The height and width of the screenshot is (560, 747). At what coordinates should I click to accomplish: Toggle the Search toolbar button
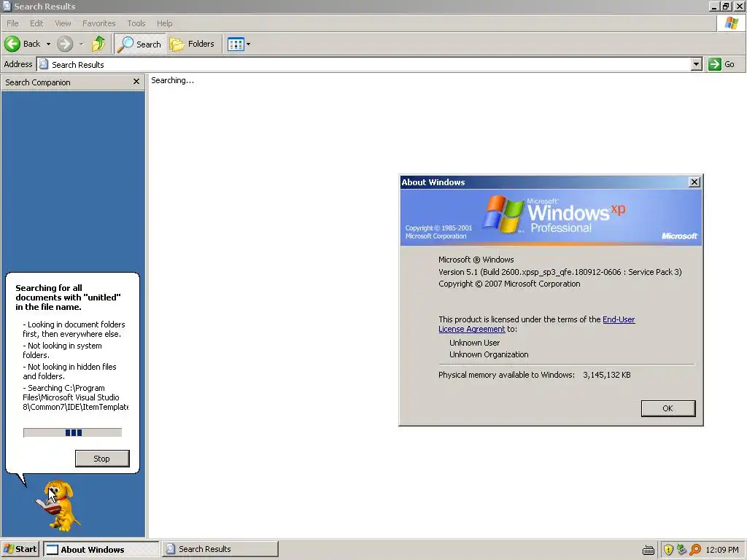[139, 44]
